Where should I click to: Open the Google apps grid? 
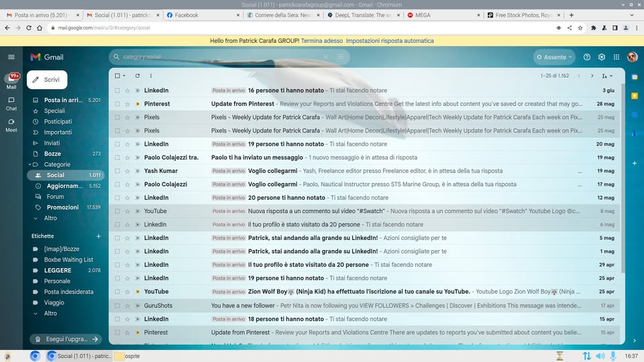[x=616, y=57]
